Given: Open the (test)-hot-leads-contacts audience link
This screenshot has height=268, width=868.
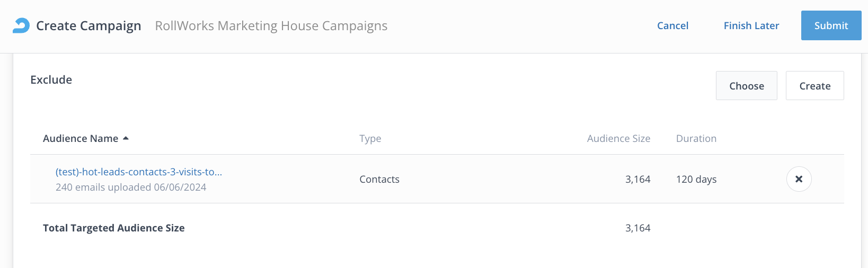Looking at the screenshot, I should click(139, 172).
